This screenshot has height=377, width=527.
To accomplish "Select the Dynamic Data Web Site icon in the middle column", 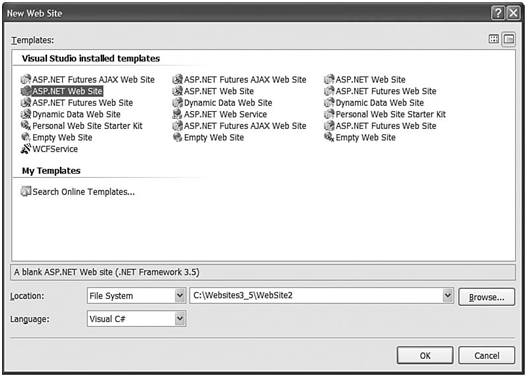I will click(x=177, y=102).
